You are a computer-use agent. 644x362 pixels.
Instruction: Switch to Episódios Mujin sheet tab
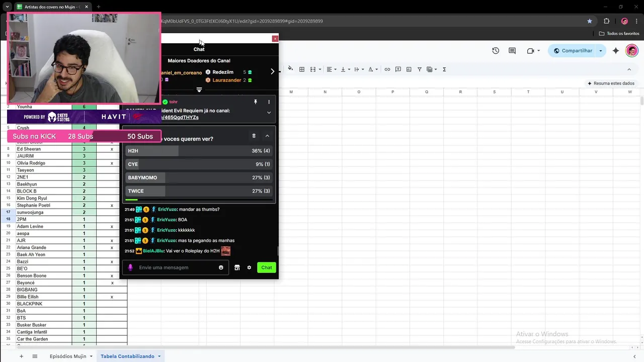pos(68,356)
